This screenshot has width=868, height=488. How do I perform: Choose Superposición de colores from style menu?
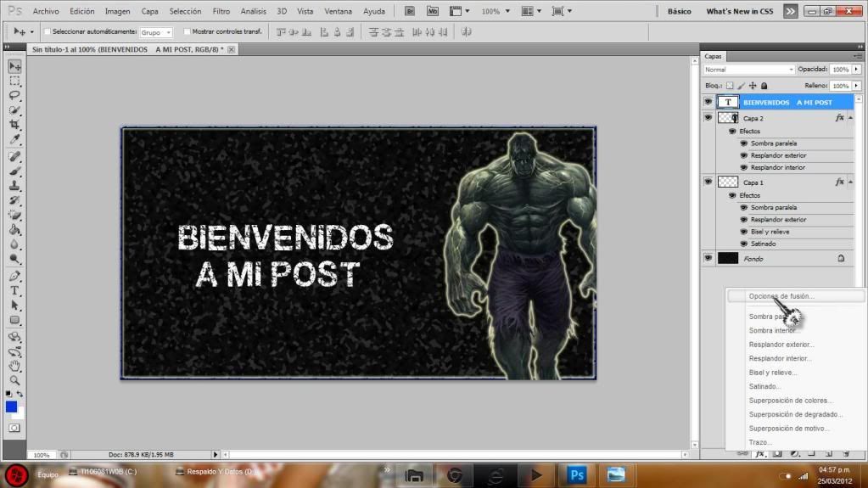point(791,400)
